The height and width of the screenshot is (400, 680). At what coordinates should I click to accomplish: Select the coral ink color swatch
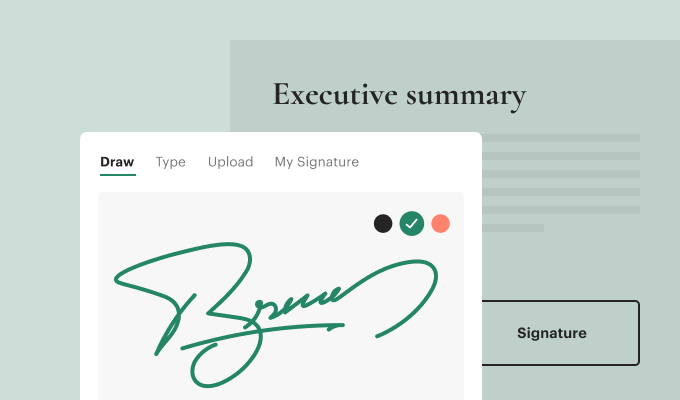click(441, 224)
